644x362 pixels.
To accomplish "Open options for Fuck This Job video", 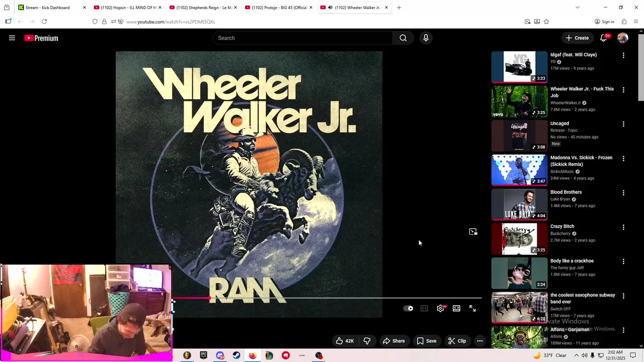I will [x=623, y=89].
